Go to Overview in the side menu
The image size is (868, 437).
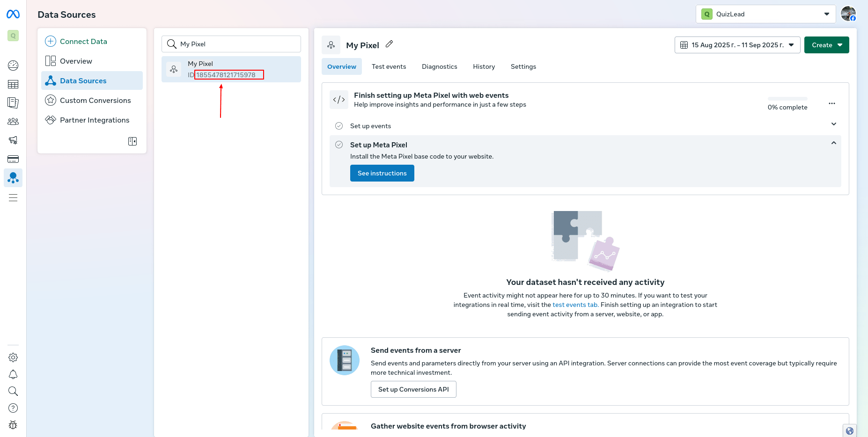point(92,61)
